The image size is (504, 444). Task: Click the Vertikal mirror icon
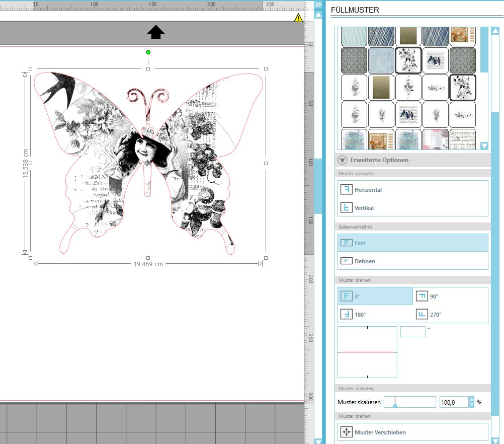[346, 207]
